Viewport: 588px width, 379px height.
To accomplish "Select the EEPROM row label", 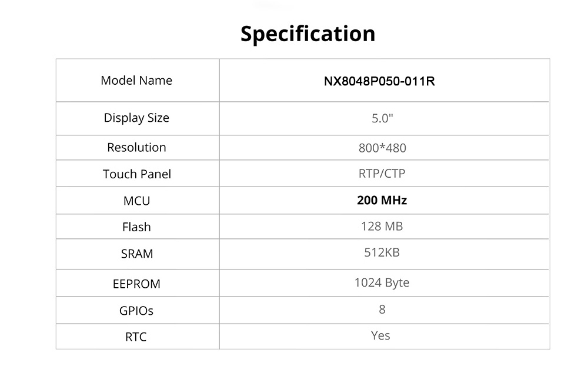I will [x=136, y=284].
